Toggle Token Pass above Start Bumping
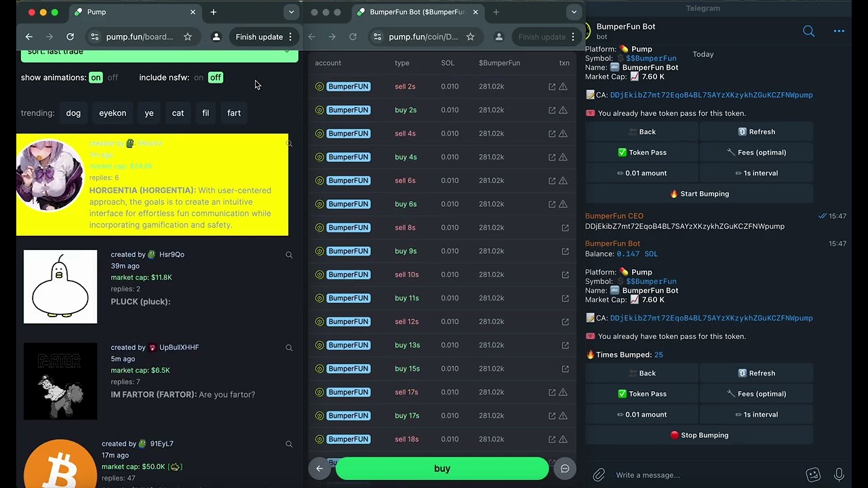This screenshot has width=868, height=488. [x=642, y=152]
